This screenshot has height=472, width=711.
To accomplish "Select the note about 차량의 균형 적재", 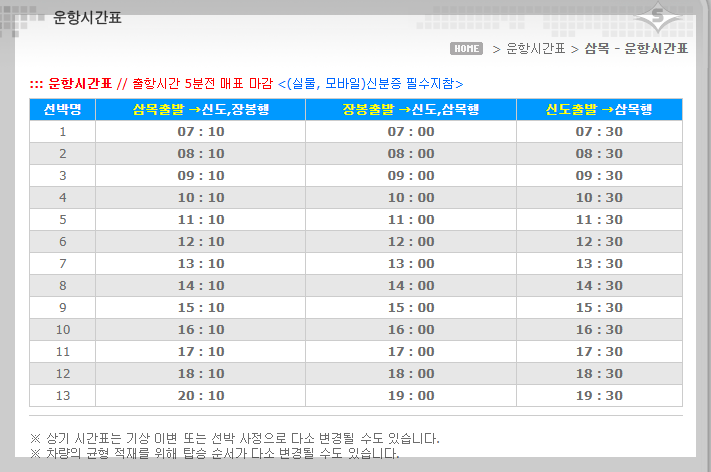I will tap(214, 453).
